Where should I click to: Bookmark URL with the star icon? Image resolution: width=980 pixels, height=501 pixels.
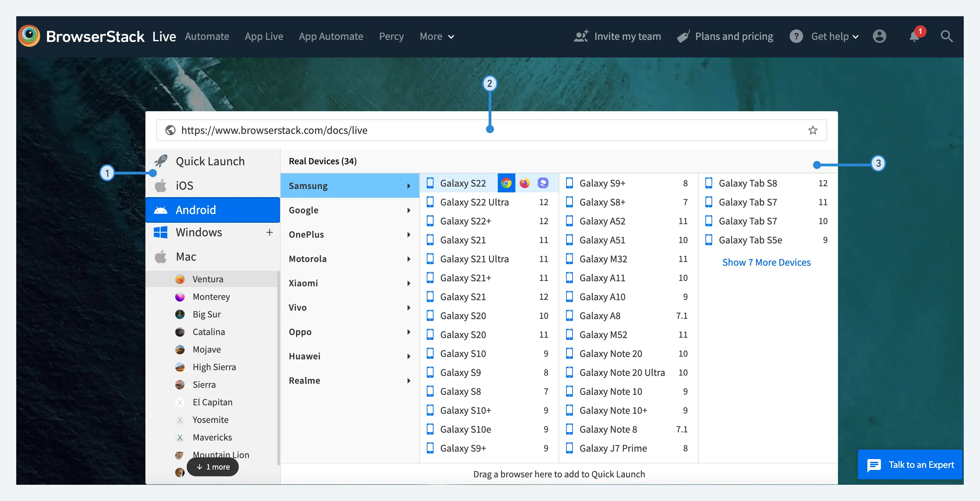coord(813,130)
